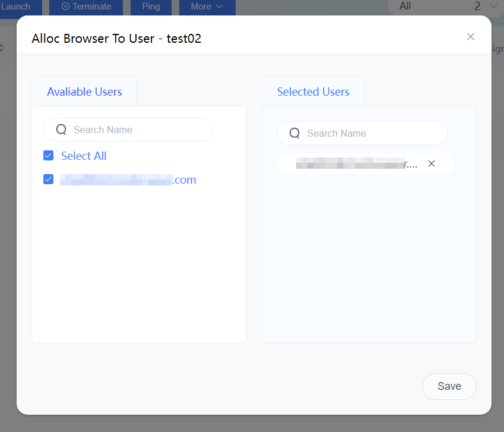Screen dimensions: 504x432
Task: Click the blurred .com email in Available Users
Action: (128, 179)
